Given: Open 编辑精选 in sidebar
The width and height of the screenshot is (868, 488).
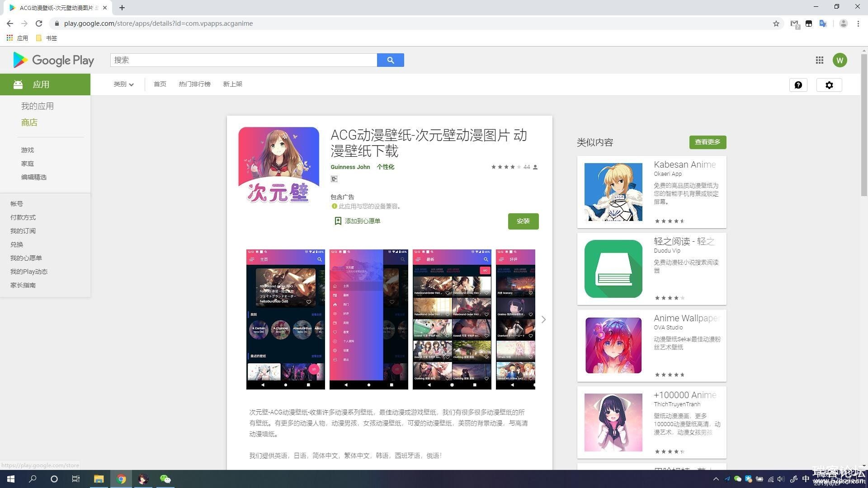Looking at the screenshot, I should [34, 177].
